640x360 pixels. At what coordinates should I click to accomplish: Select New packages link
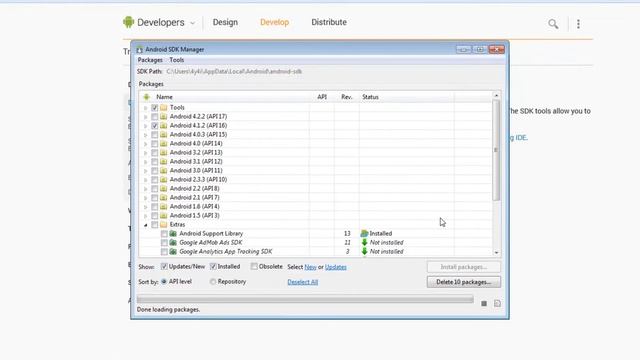click(310, 267)
